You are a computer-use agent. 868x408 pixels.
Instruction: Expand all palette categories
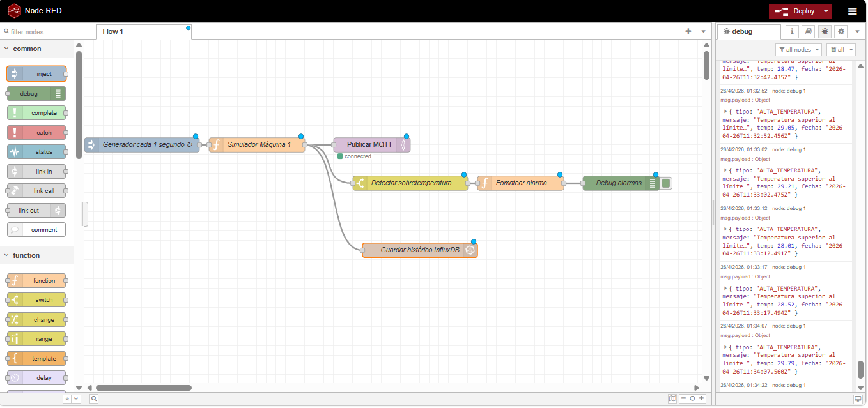(x=76, y=399)
